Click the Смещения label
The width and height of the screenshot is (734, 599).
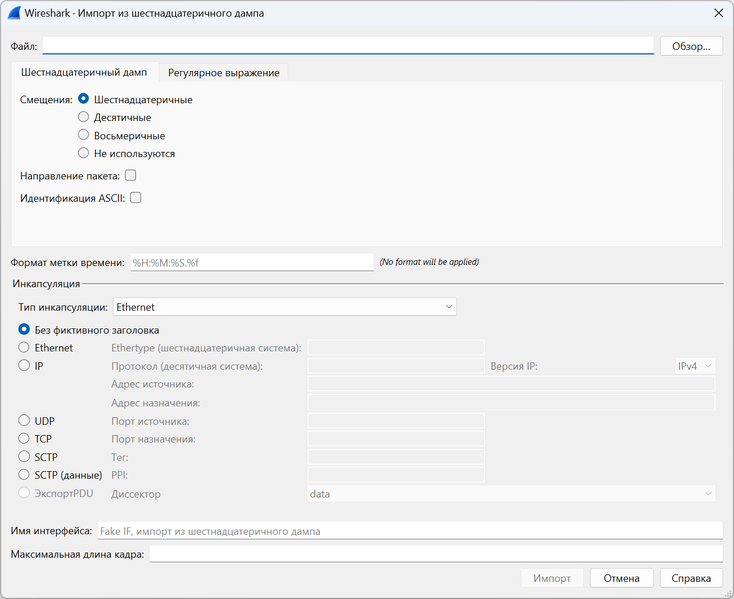point(46,100)
